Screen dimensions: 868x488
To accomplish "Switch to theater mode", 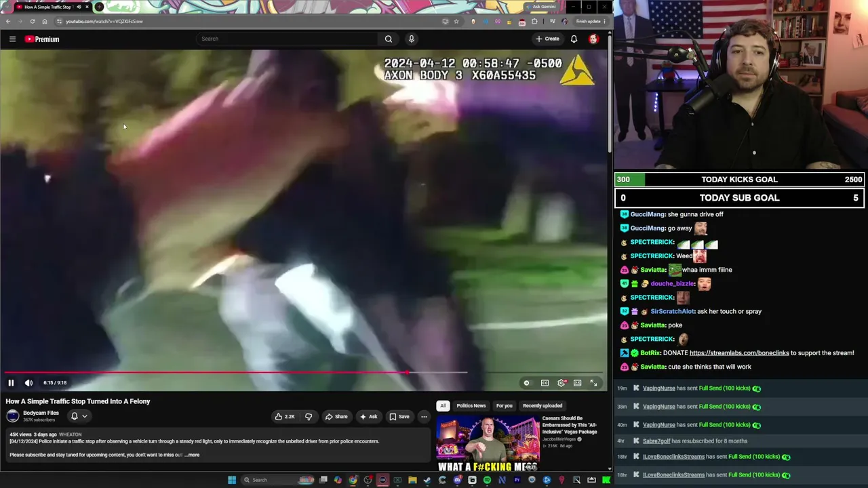I will click(577, 383).
